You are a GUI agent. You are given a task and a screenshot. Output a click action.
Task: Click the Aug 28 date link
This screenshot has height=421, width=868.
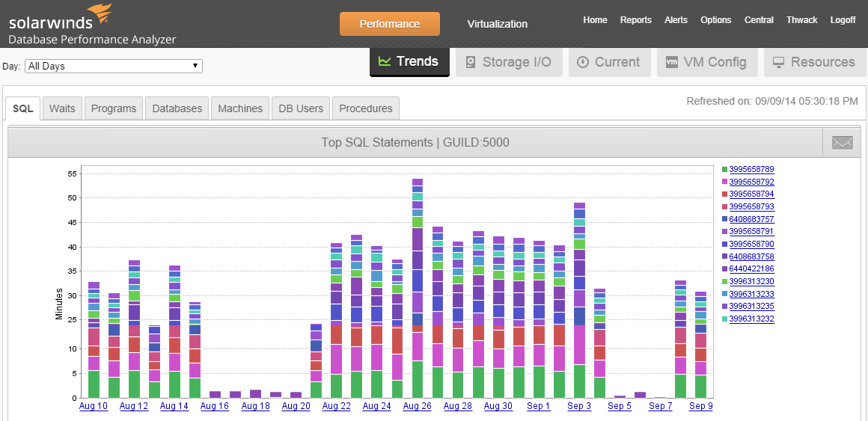(458, 407)
